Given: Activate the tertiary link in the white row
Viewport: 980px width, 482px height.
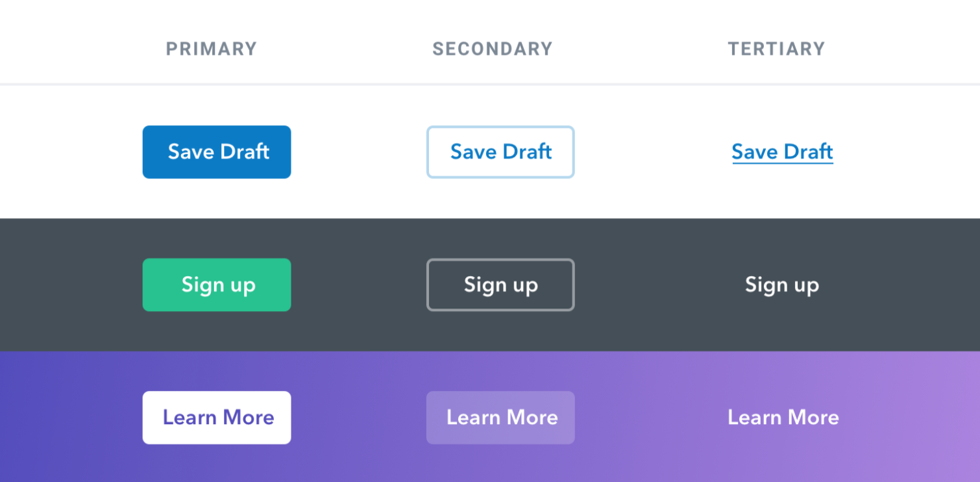Looking at the screenshot, I should click(782, 152).
